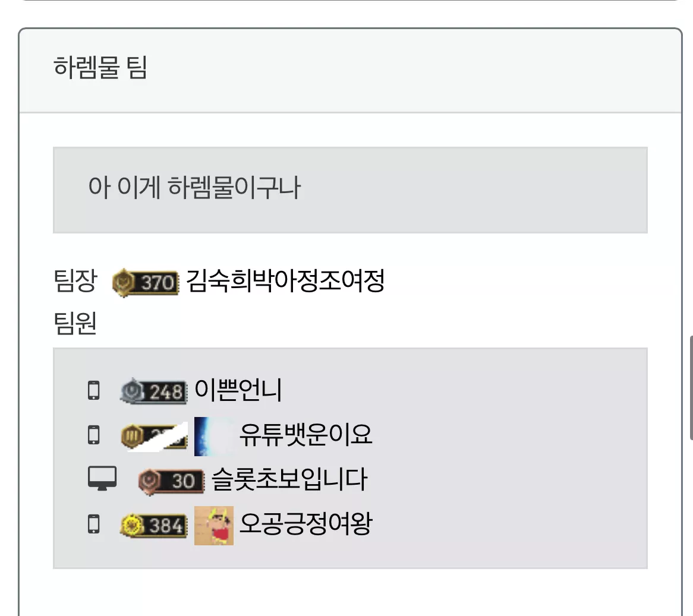Open the cartoon avatar of 오공긍정여왕

[x=214, y=526]
